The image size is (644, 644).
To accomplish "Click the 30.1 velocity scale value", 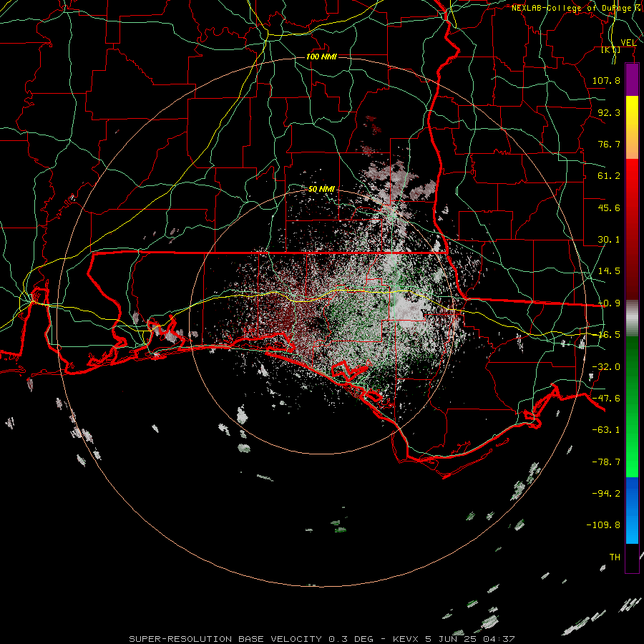I will 609,240.
